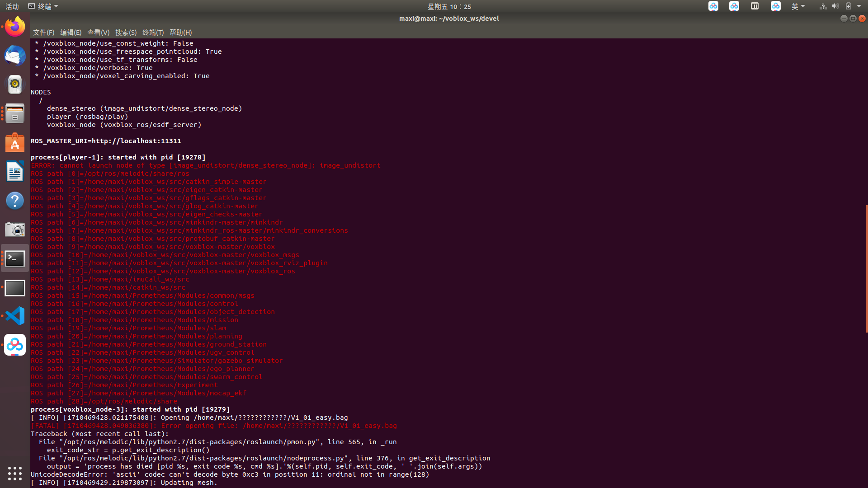Open the Screenshot camera app icon
This screenshot has height=488, width=868.
(15, 230)
